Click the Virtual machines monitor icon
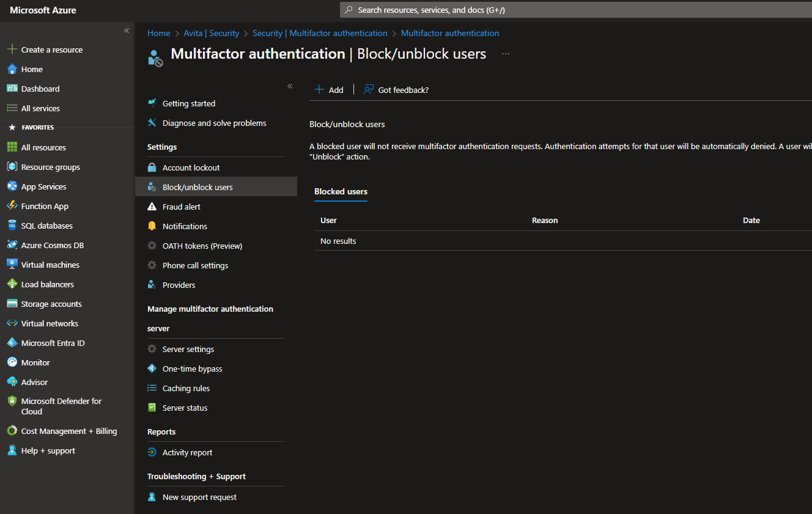The height and width of the screenshot is (514, 812). [12, 265]
